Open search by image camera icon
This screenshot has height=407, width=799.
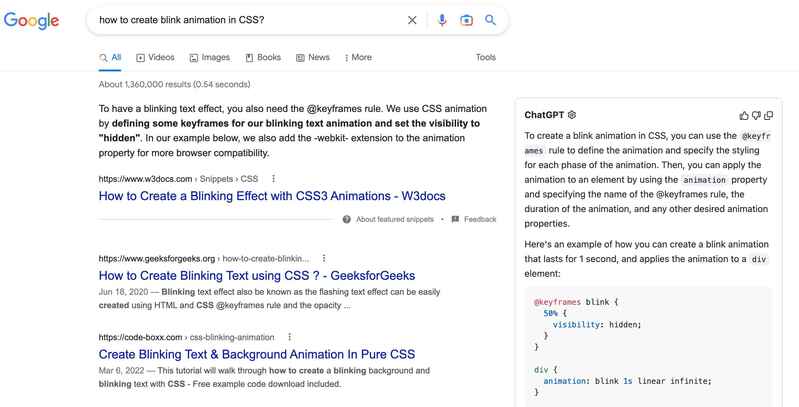pos(466,20)
